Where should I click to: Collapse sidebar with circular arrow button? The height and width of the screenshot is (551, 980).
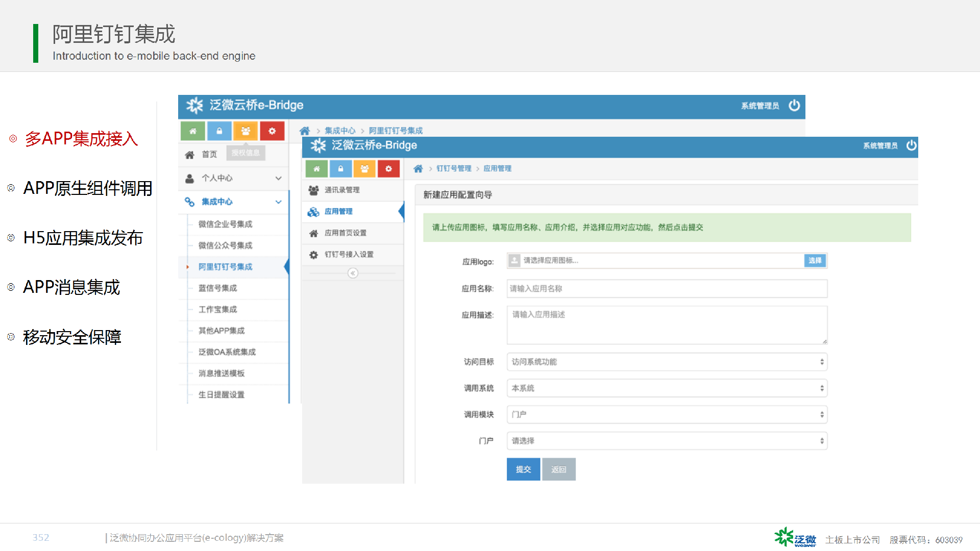point(353,273)
